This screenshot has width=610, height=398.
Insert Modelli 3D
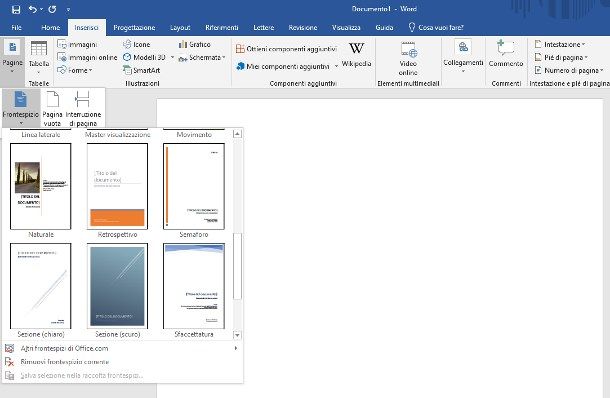(144, 57)
